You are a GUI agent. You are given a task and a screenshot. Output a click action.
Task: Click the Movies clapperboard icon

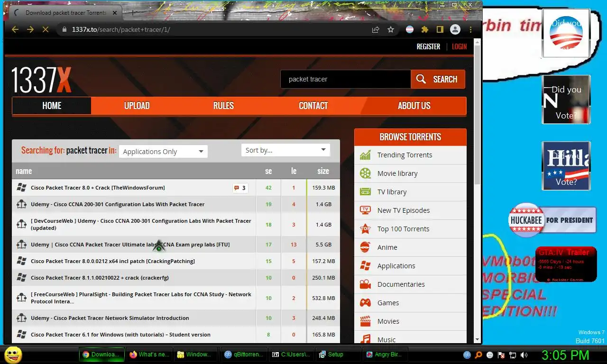coord(365,321)
